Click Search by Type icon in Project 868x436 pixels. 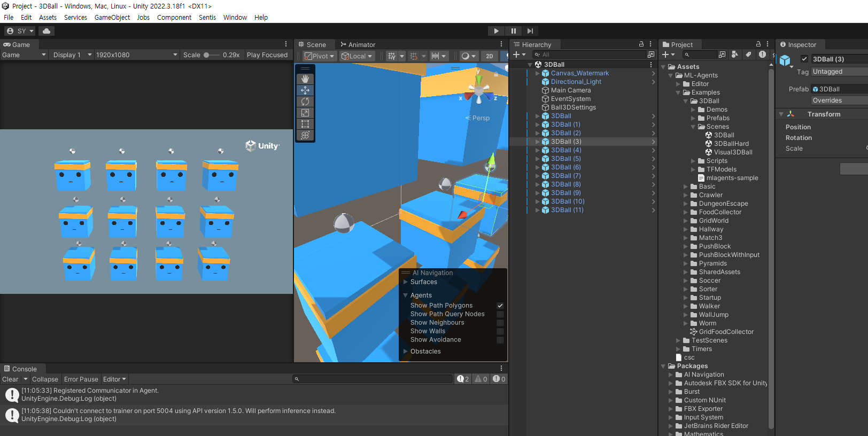point(735,54)
